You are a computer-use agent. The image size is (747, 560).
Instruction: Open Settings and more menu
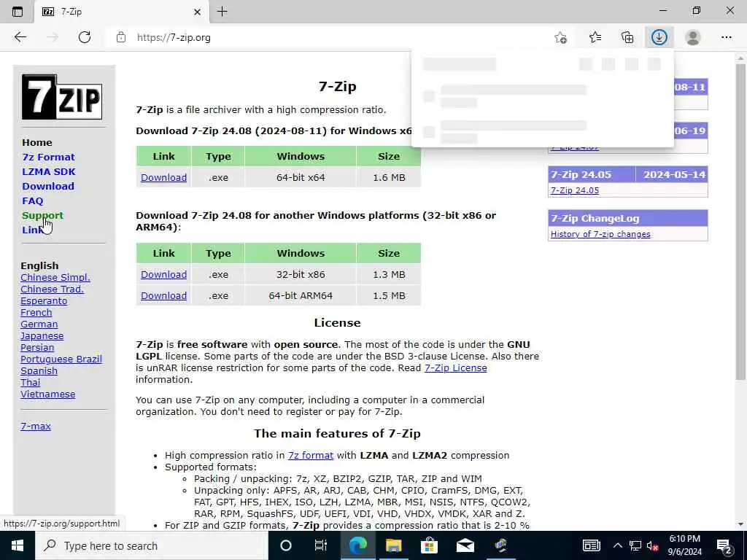tap(726, 37)
